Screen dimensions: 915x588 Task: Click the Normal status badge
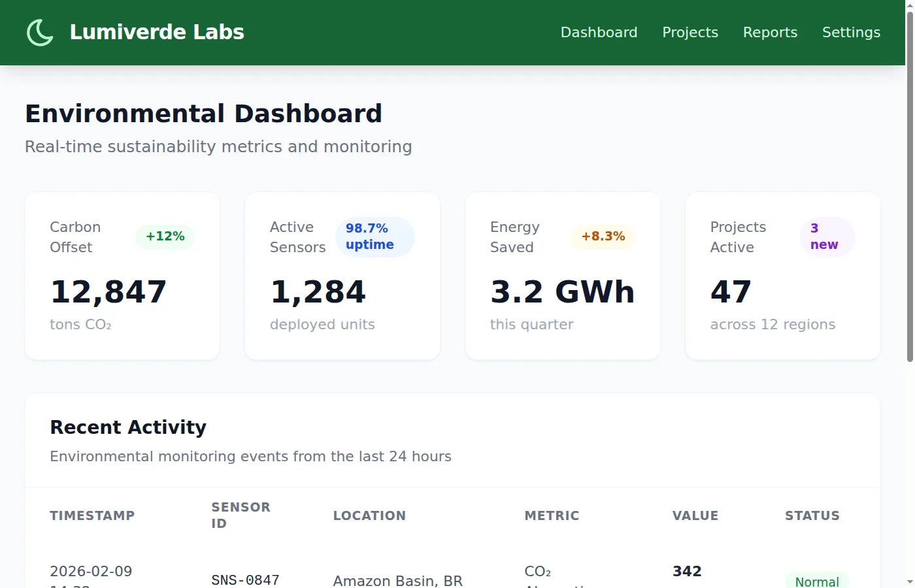click(816, 581)
